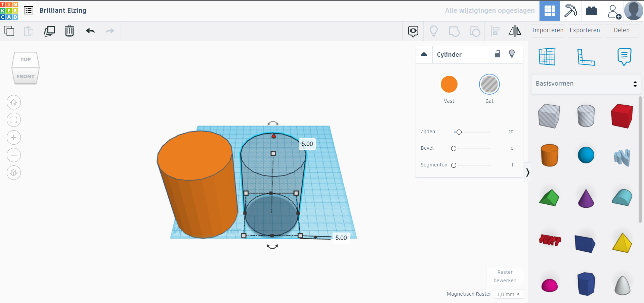Image resolution: width=644 pixels, height=303 pixels.
Task: Pick the green roof shape
Action: [x=549, y=197]
